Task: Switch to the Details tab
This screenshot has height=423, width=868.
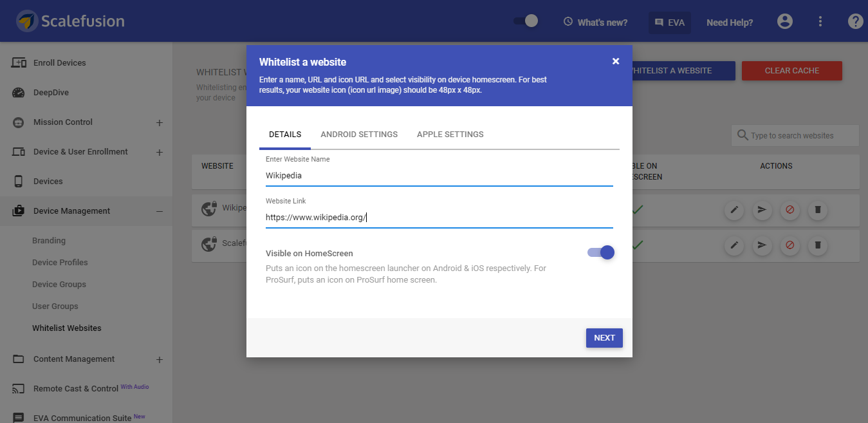Action: 285,135
